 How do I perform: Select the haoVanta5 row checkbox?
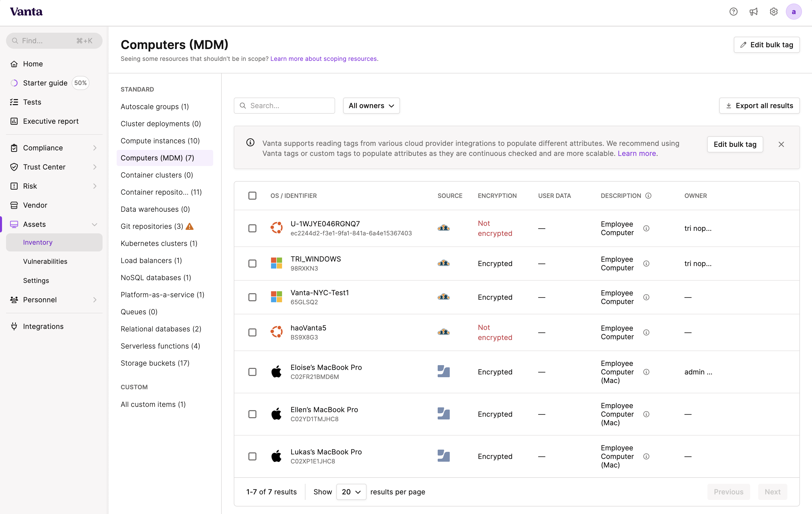pyautogui.click(x=252, y=332)
